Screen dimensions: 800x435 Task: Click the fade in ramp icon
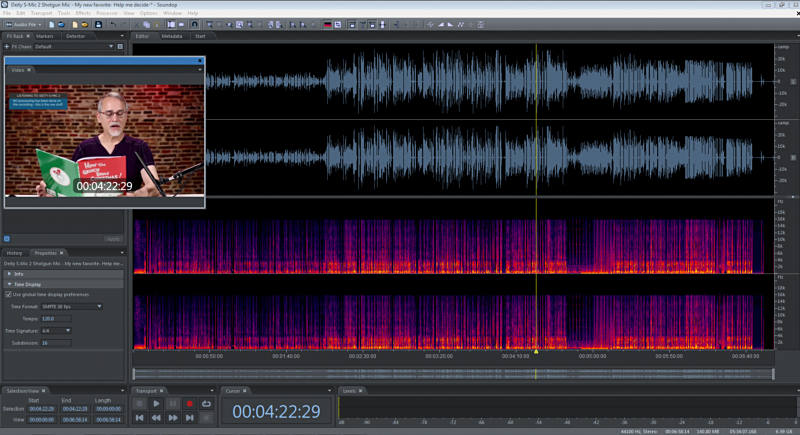(441, 24)
